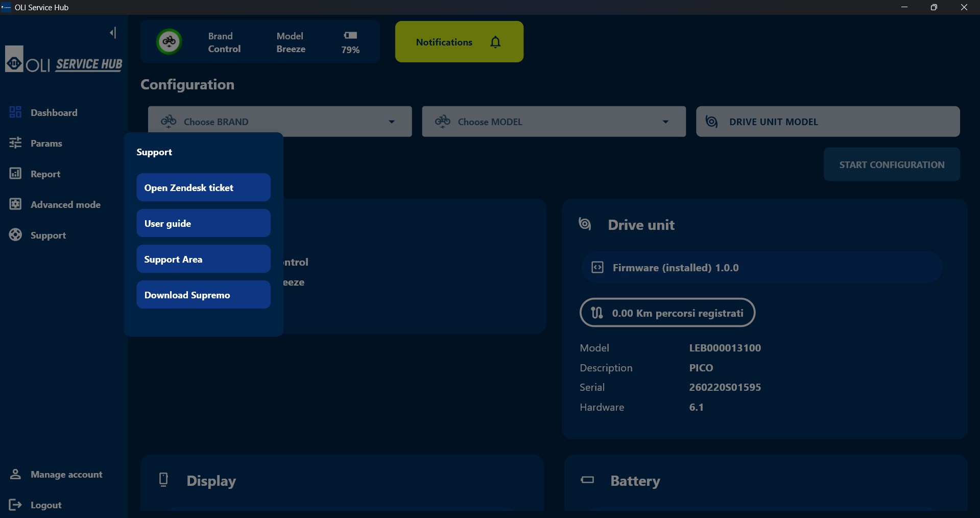Viewport: 980px width, 518px height.
Task: Click the model value LEB000013100
Action: click(725, 348)
